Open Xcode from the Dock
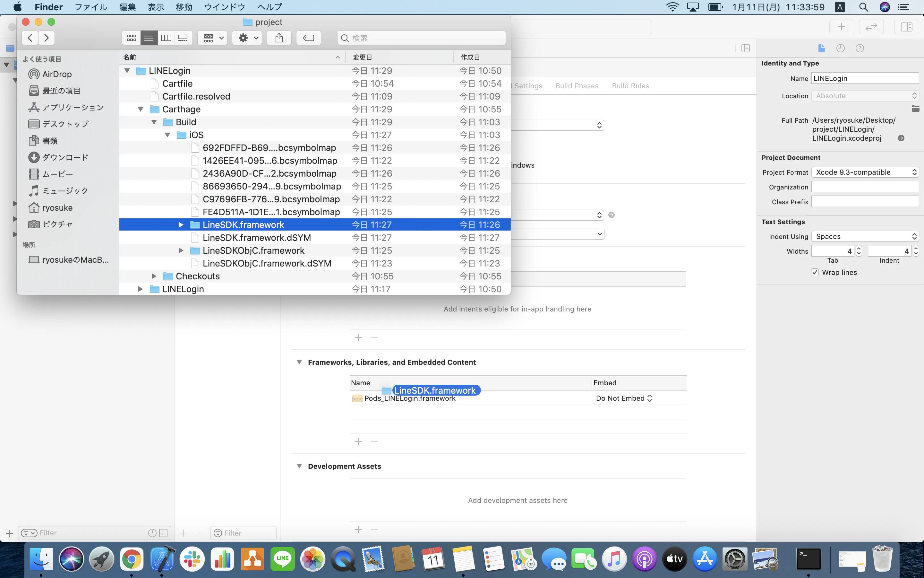This screenshot has height=578, width=924. pos(162,559)
